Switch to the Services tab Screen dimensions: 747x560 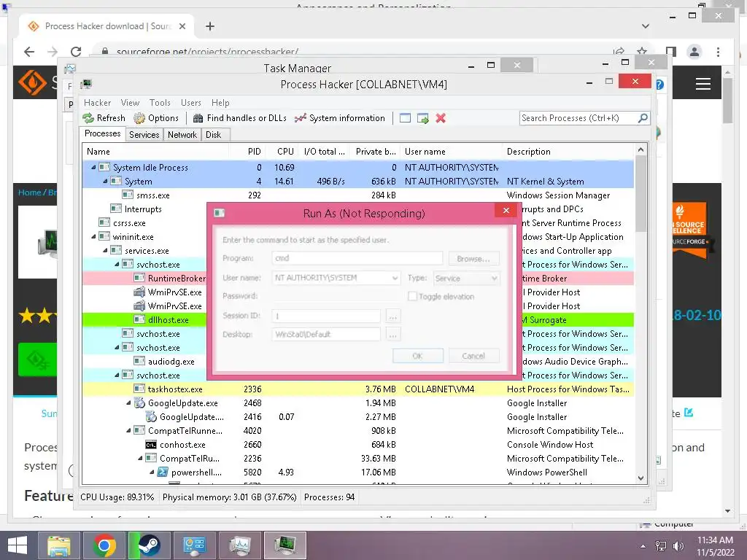pos(144,135)
